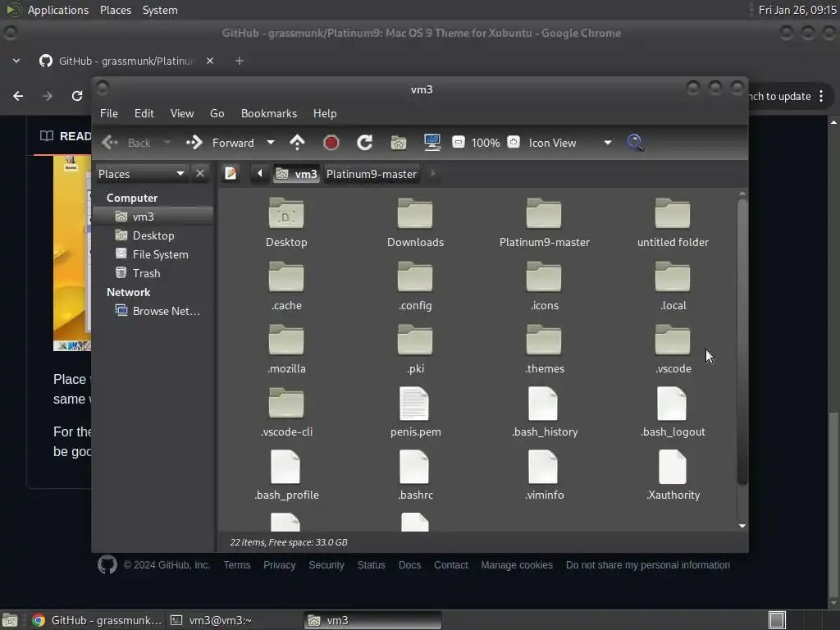The height and width of the screenshot is (630, 840).
Task: Toggle text-based location entry pencil icon
Action: point(231,174)
